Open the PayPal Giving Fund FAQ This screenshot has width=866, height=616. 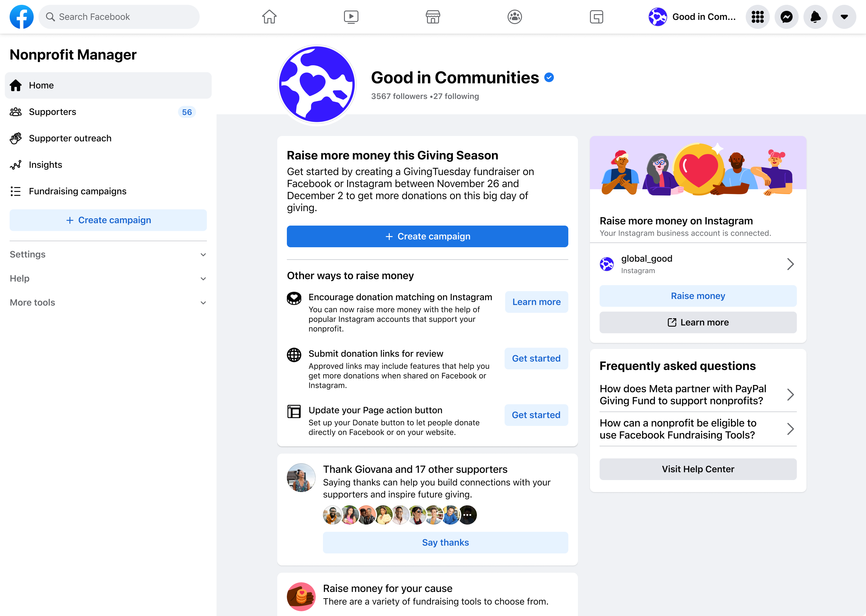(698, 395)
